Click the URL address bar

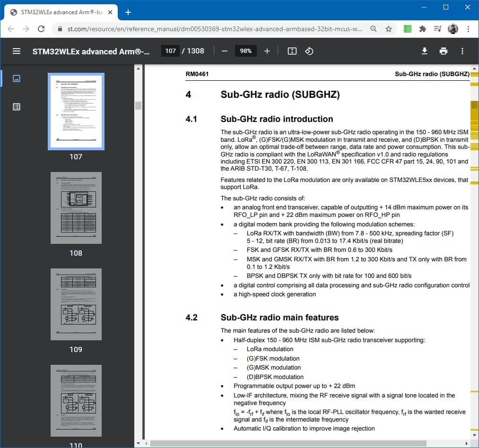click(x=215, y=29)
